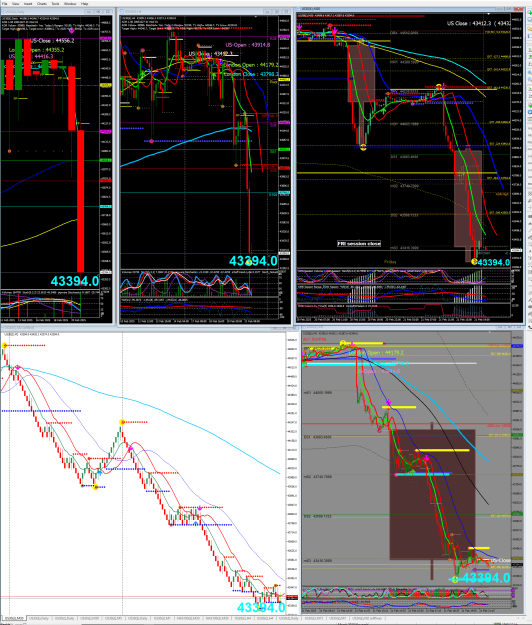
Task: Open the Help menu
Action: (x=84, y=4)
